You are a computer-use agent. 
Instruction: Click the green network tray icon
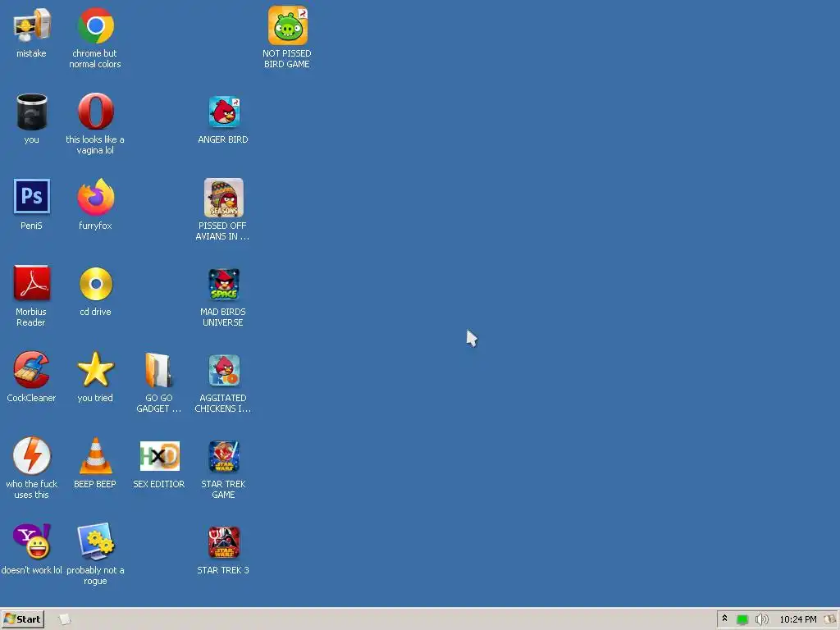(x=742, y=620)
